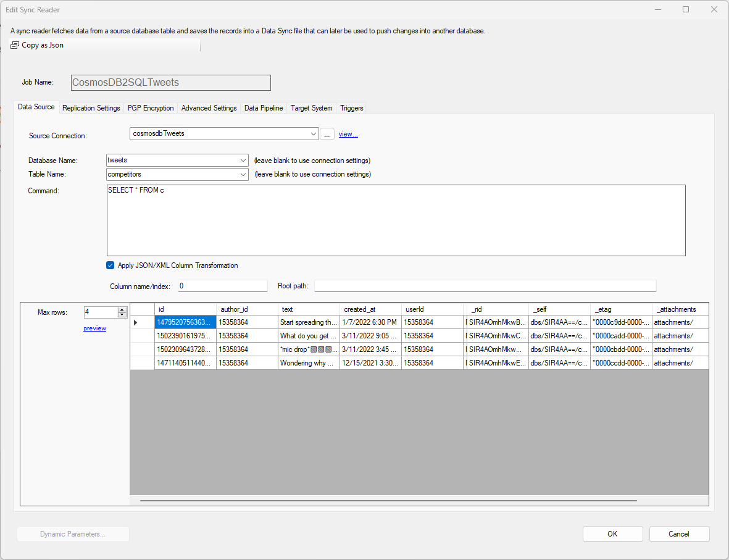Open the Replication Settings tab
Viewport: 729px width, 560px height.
point(91,108)
